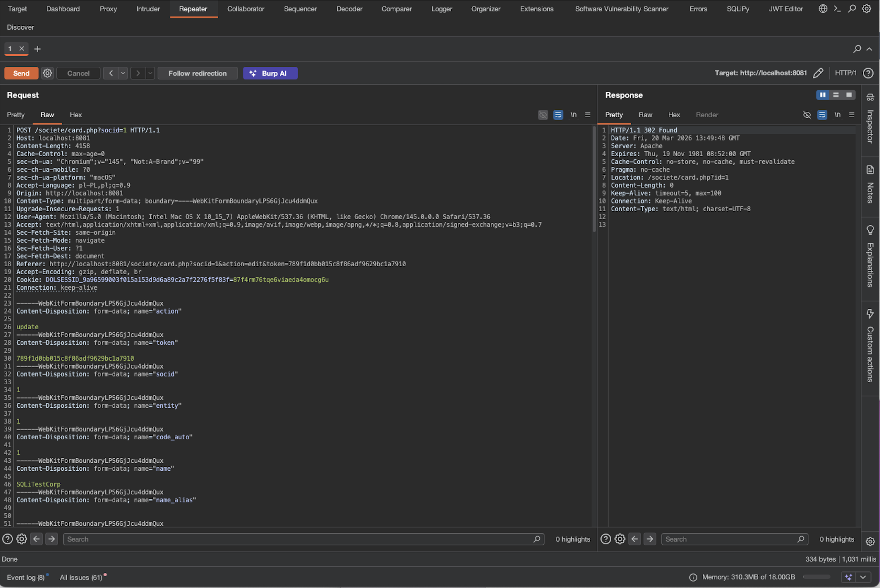Open Repeater help question icon
Screen dimensions: 880x588
click(x=868, y=73)
